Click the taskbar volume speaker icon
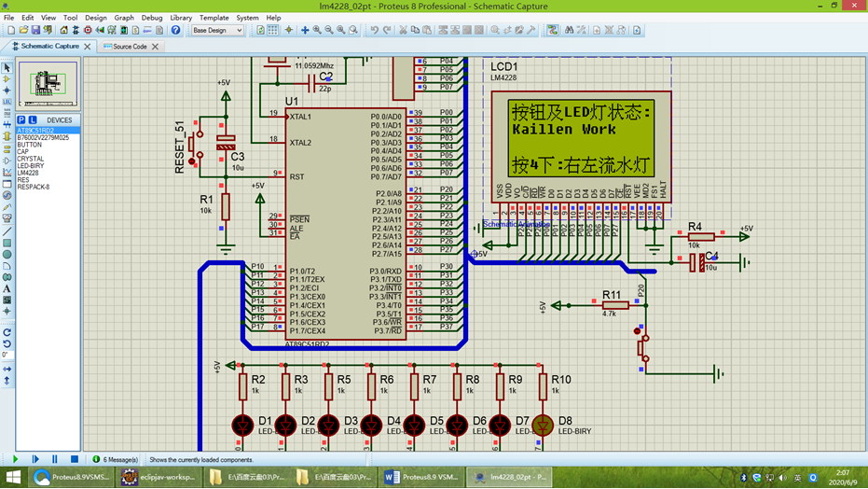The image size is (868, 489). coord(782,478)
